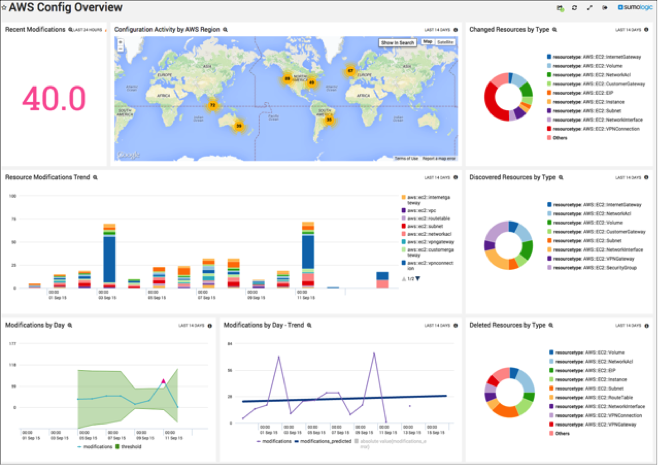Click the Recent Modifications panel title
The height and width of the screenshot is (465, 658).
(35, 30)
